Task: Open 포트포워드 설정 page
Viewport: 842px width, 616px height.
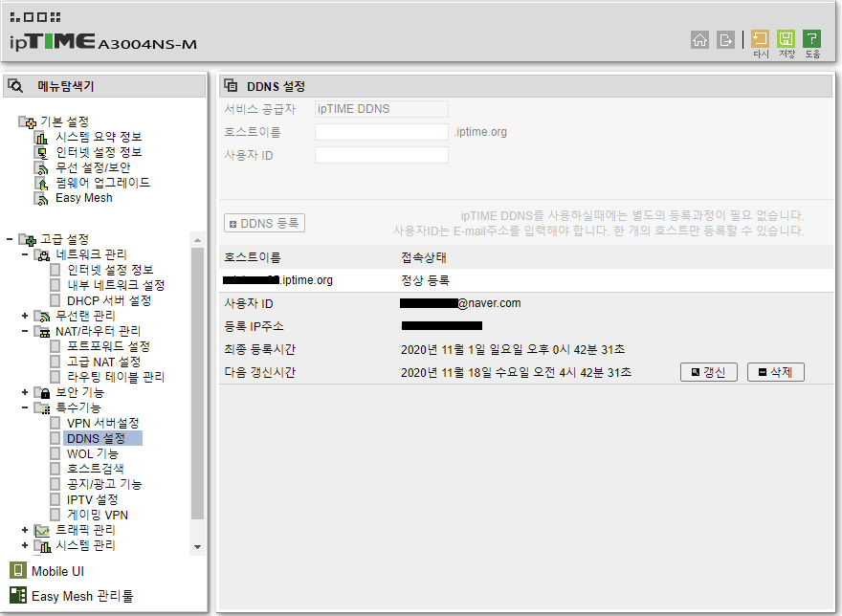Action: [x=108, y=346]
